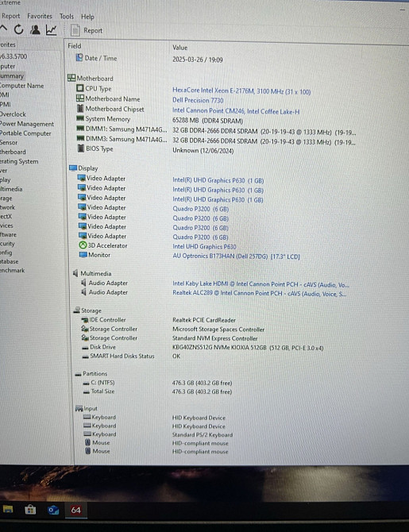Click the Value column header
The image size is (409, 532).
pos(180,48)
